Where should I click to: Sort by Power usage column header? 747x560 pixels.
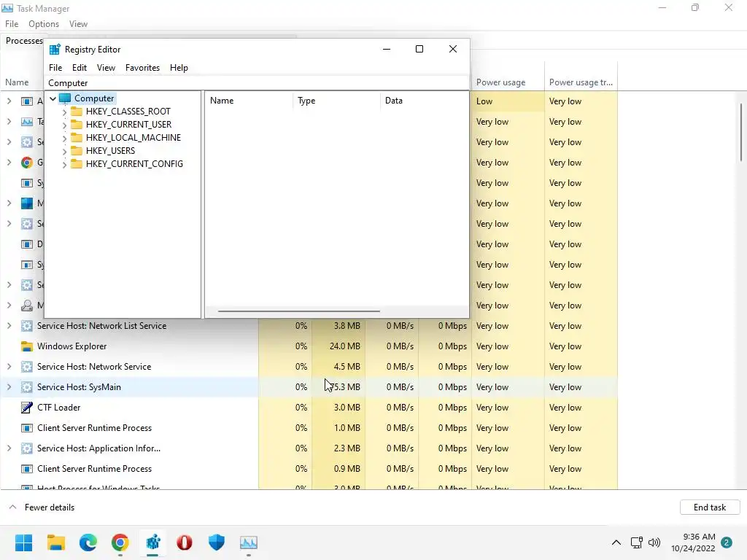coord(508,76)
